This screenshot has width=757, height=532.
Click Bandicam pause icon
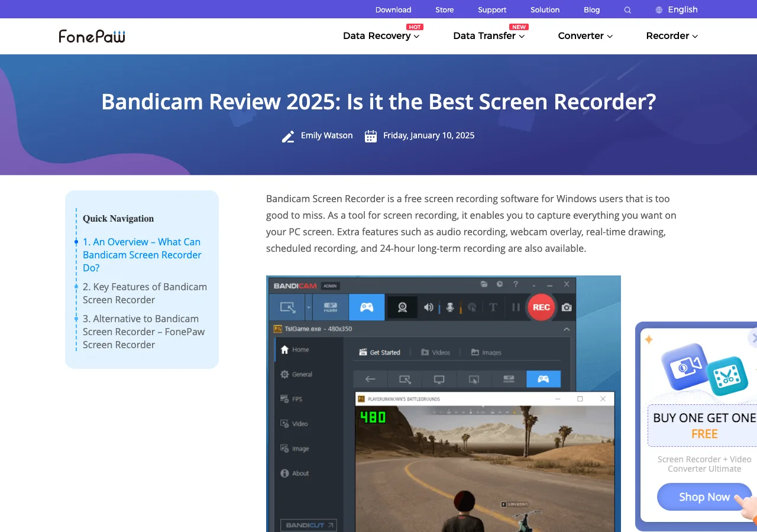[516, 307]
